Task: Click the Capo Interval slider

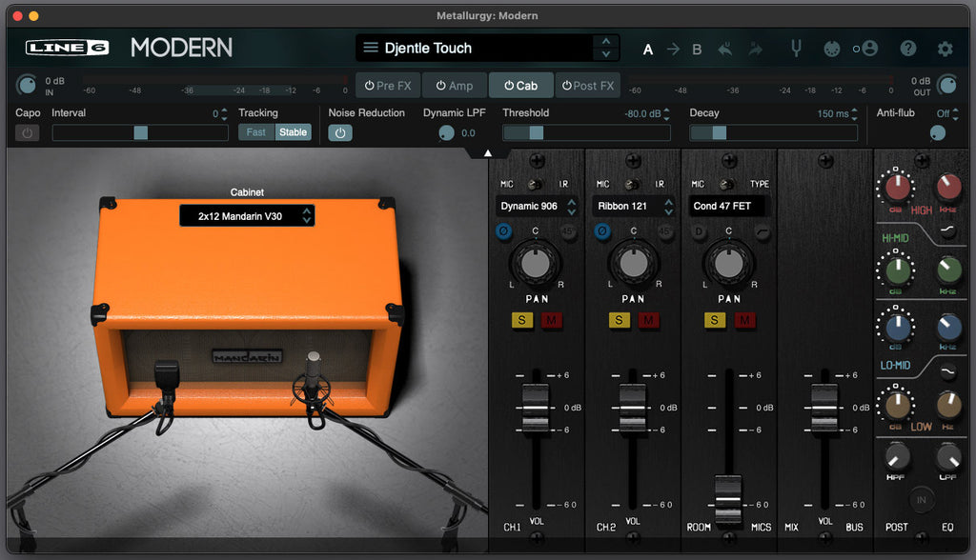Action: coord(140,132)
